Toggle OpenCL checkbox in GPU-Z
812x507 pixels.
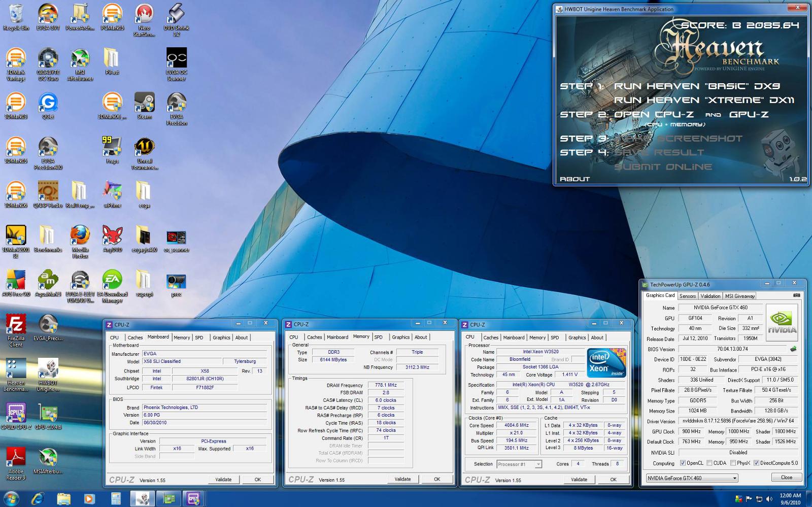point(683,463)
